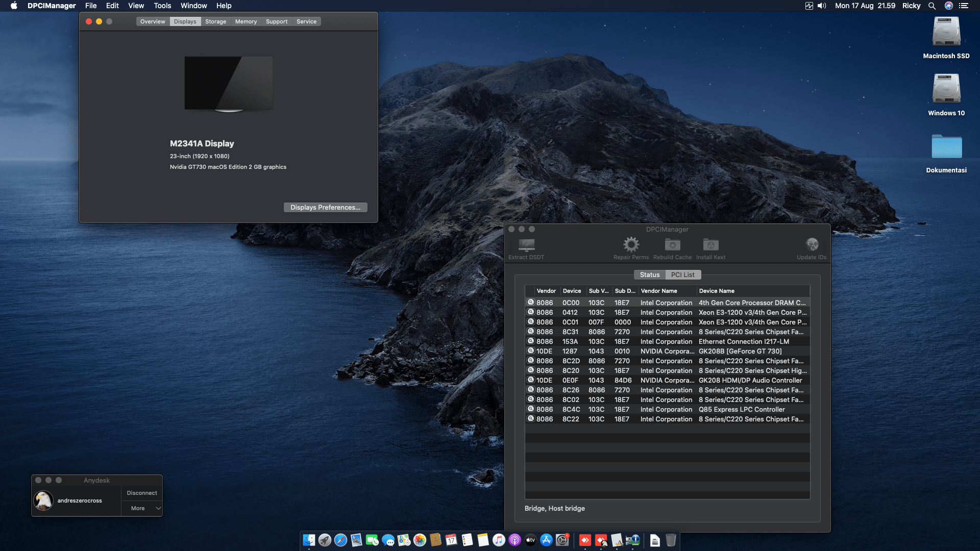The image size is (980, 551).
Task: Open the View menu
Action: (x=136, y=6)
